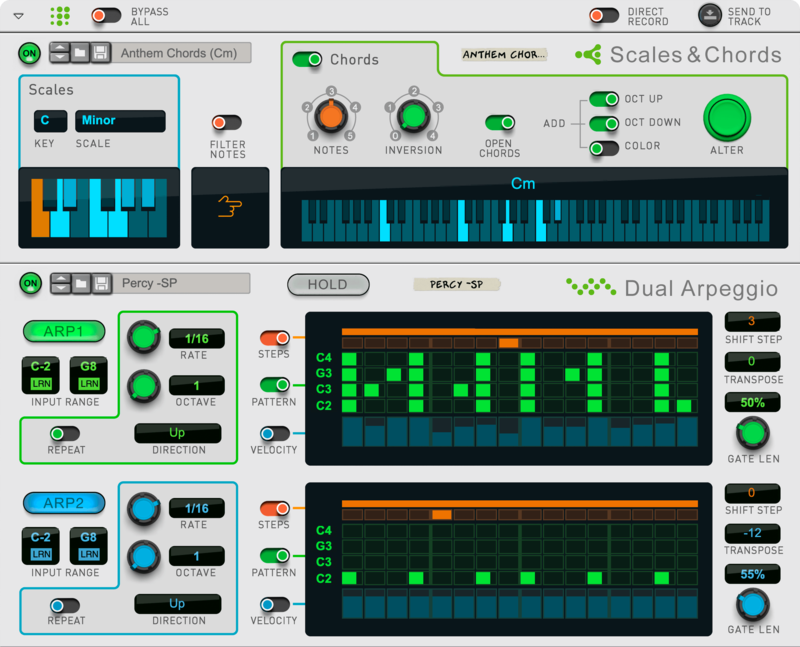This screenshot has height=647, width=800.
Task: Enable the Filter Notes switch
Action: 227,123
